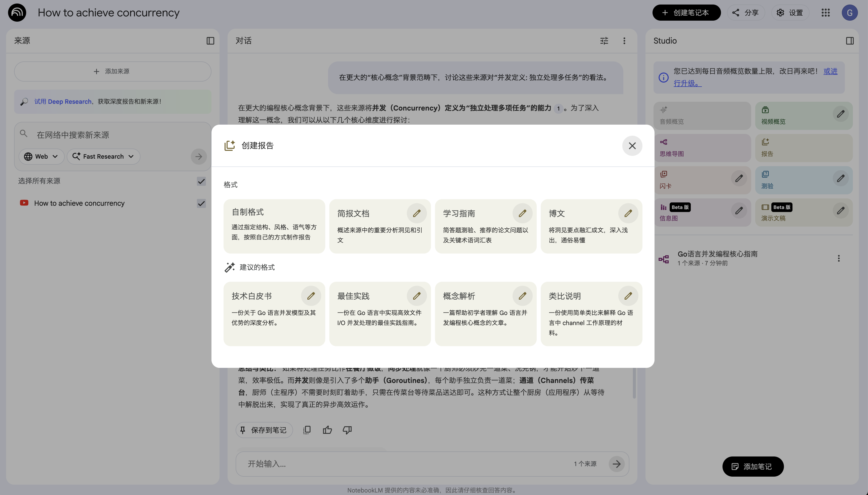This screenshot has height=495, width=868.
Task: Edit the 学习指南 format with pencil icon
Action: point(522,213)
